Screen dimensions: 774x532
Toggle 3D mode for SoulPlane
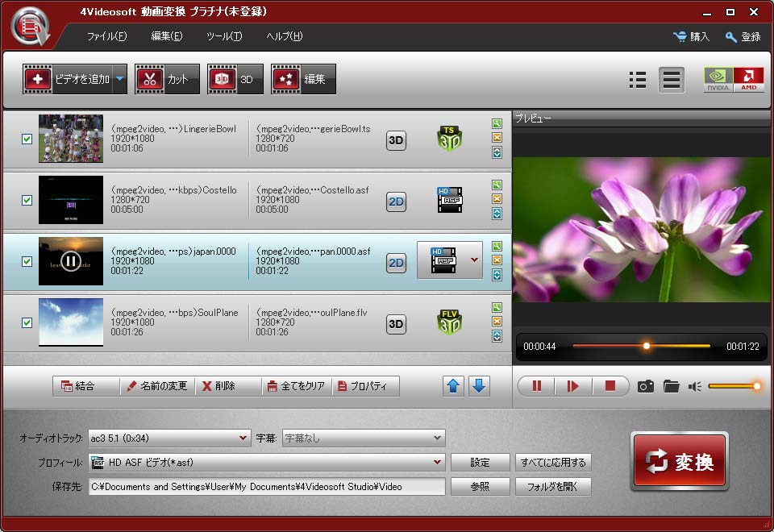[396, 324]
